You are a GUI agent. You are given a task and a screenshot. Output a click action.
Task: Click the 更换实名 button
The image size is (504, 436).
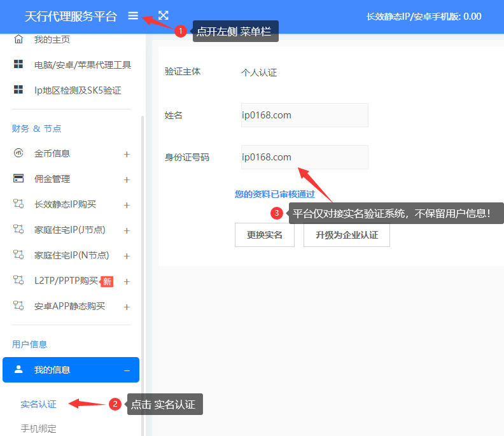tap(265, 235)
